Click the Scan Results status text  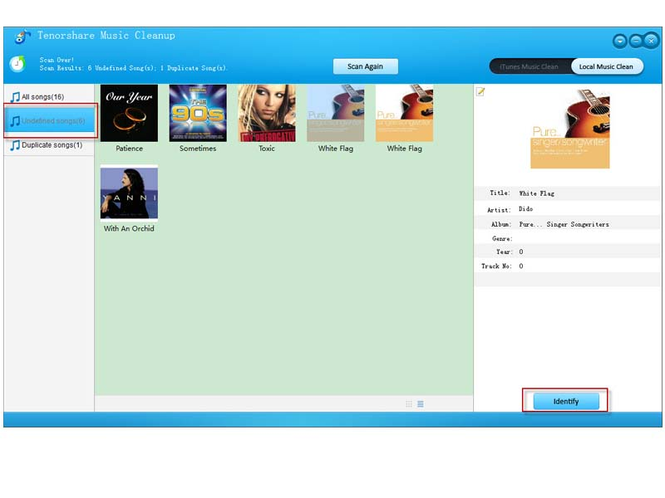click(x=133, y=68)
